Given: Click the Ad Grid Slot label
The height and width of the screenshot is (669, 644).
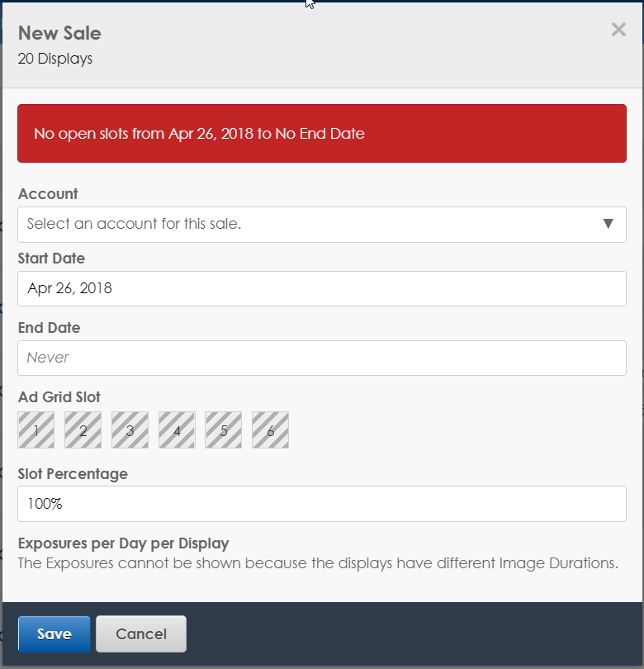Looking at the screenshot, I should [x=59, y=397].
